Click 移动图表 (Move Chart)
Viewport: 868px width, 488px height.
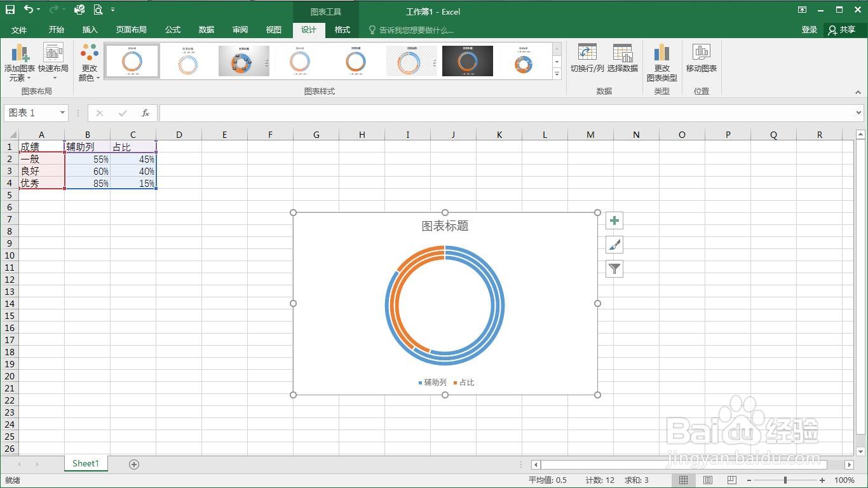point(702,58)
